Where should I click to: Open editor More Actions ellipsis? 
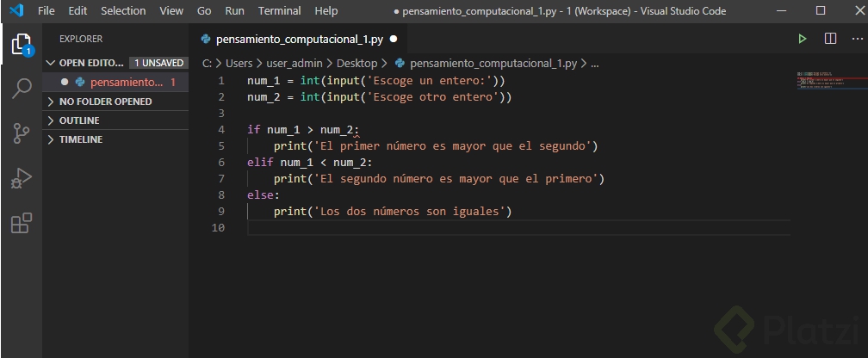(x=858, y=39)
